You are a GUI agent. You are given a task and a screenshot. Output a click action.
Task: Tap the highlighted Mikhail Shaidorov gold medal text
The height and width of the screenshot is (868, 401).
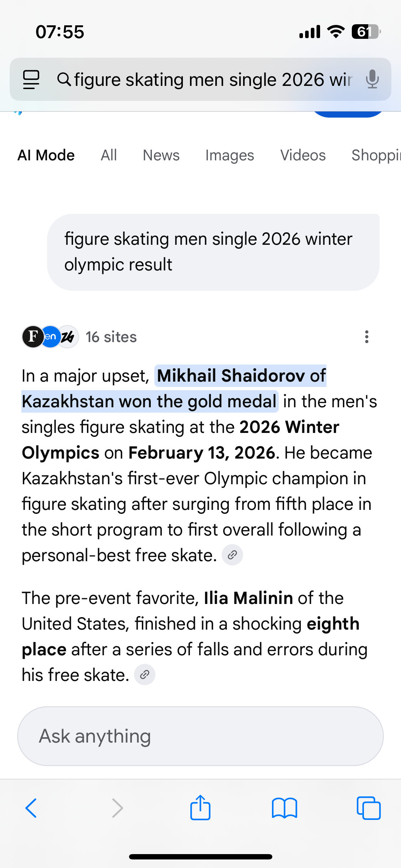[x=241, y=376]
